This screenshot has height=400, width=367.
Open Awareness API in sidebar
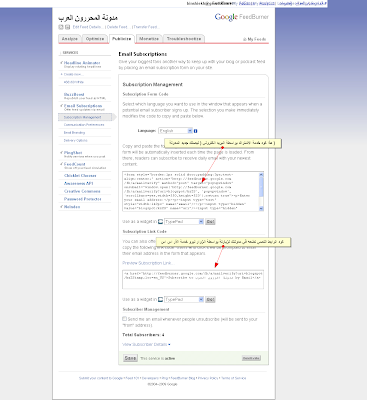click(79, 183)
